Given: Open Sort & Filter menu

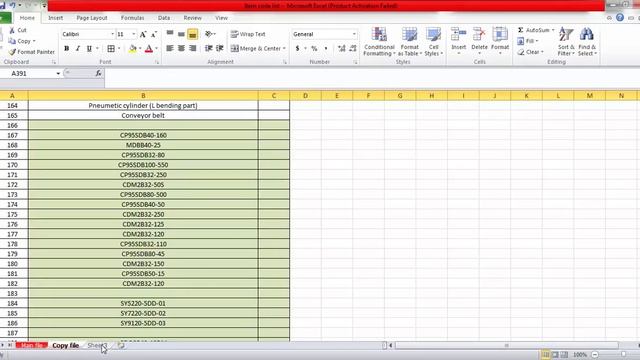Looking at the screenshot, I should 566,42.
